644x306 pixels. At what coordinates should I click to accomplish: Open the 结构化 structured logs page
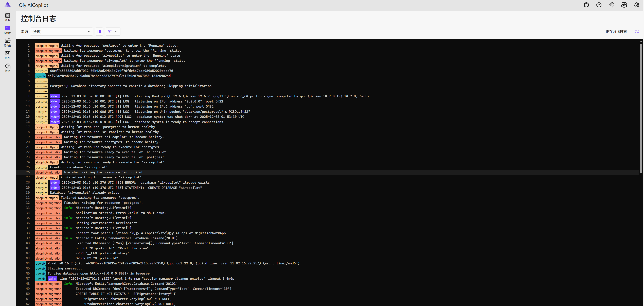(x=8, y=42)
